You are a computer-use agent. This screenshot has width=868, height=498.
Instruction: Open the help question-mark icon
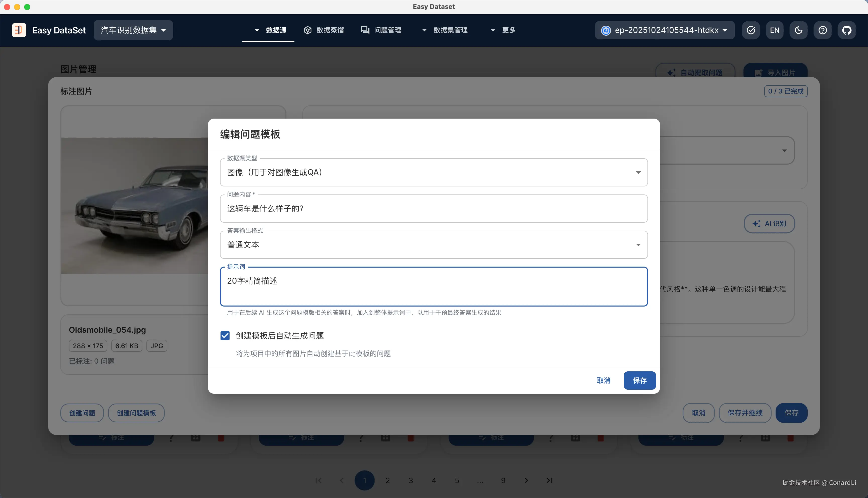coord(823,30)
